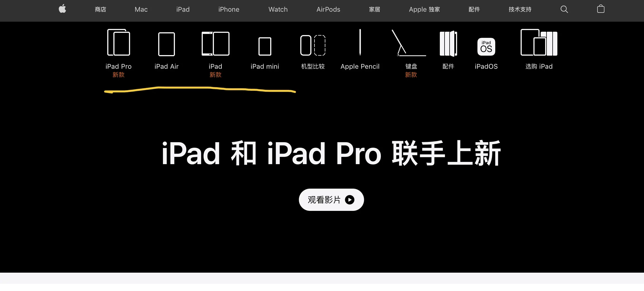Image resolution: width=644 pixels, height=291 pixels.
Task: Open the Watch menu item
Action: (278, 9)
